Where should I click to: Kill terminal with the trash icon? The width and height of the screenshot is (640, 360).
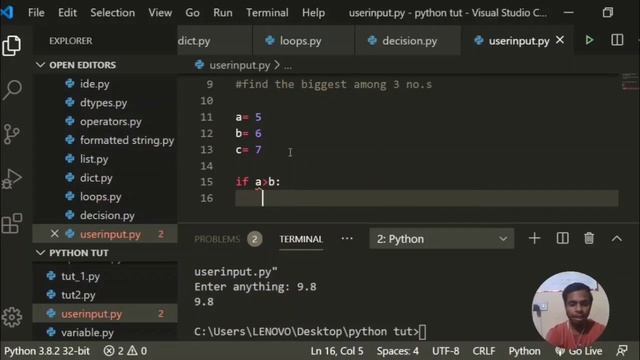point(589,238)
